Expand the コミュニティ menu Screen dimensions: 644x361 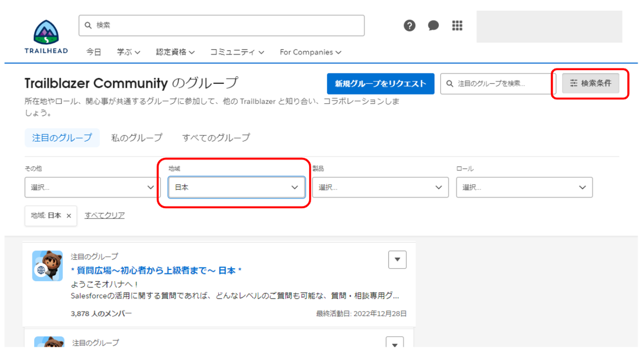[x=237, y=52]
